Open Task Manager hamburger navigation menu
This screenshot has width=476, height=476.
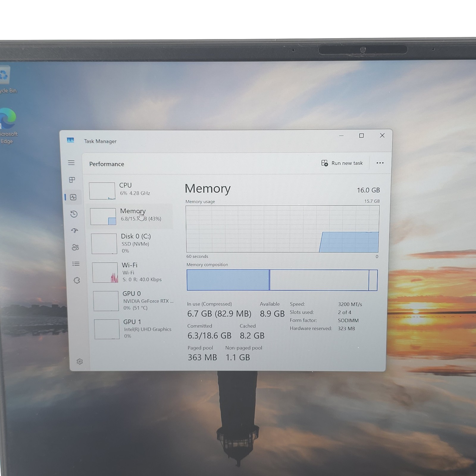(x=71, y=163)
